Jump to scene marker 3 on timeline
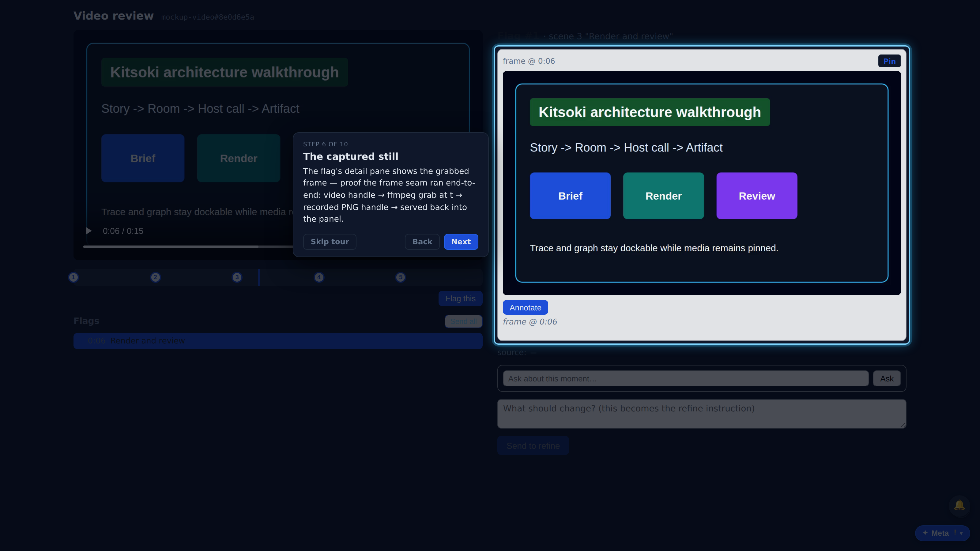The image size is (980, 551). pos(237,277)
